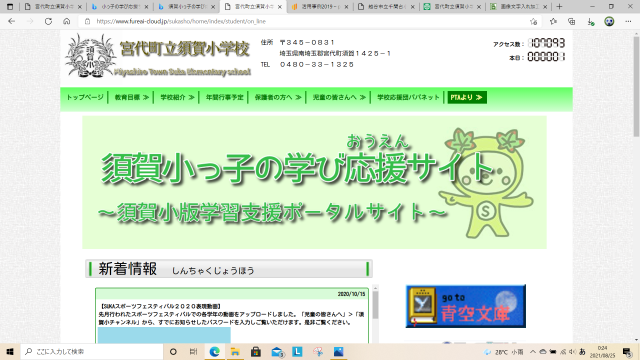Expand the 保護者の方へ navigation menu

(278, 97)
